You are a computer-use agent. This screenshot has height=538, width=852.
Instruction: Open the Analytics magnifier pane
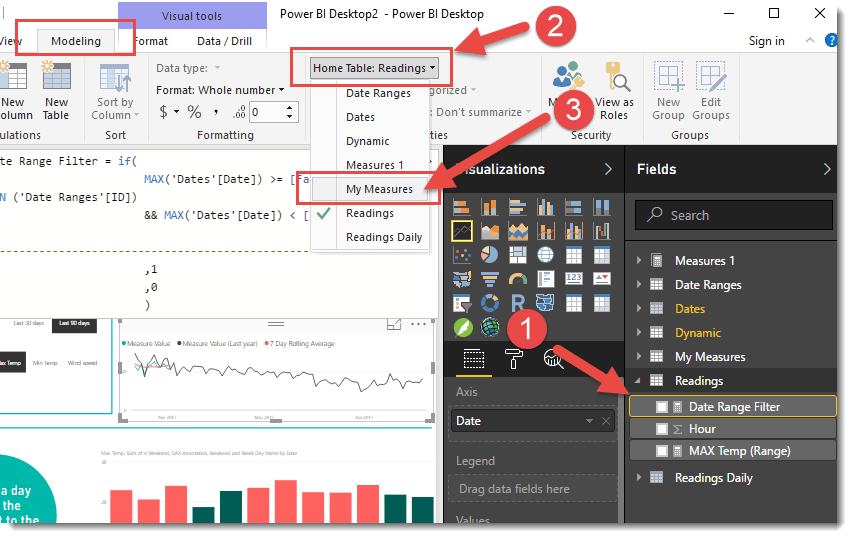[x=553, y=359]
